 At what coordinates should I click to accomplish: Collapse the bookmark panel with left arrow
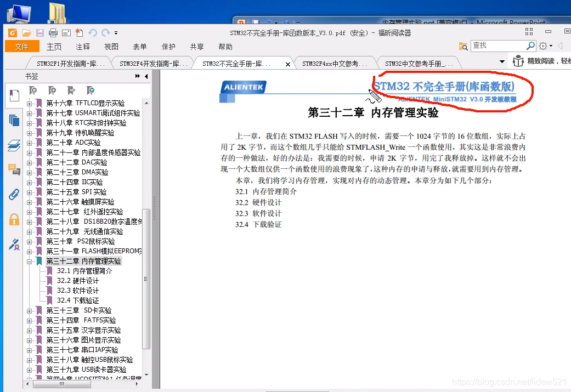[146, 76]
